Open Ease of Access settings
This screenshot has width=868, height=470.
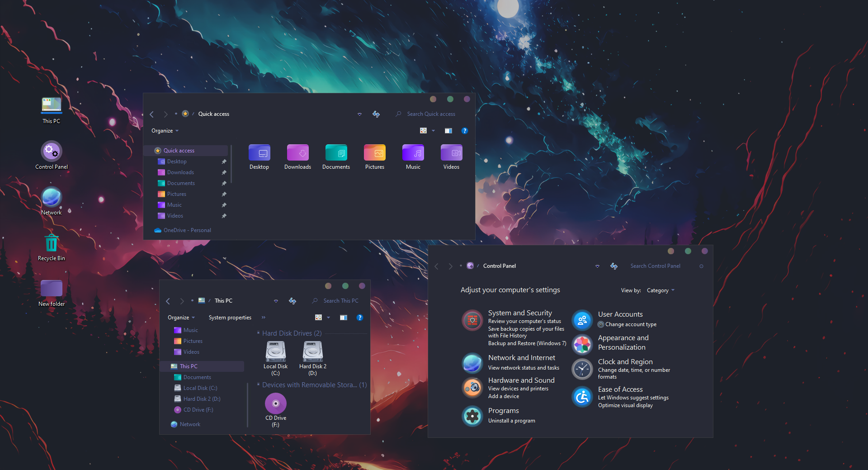[x=620, y=389]
